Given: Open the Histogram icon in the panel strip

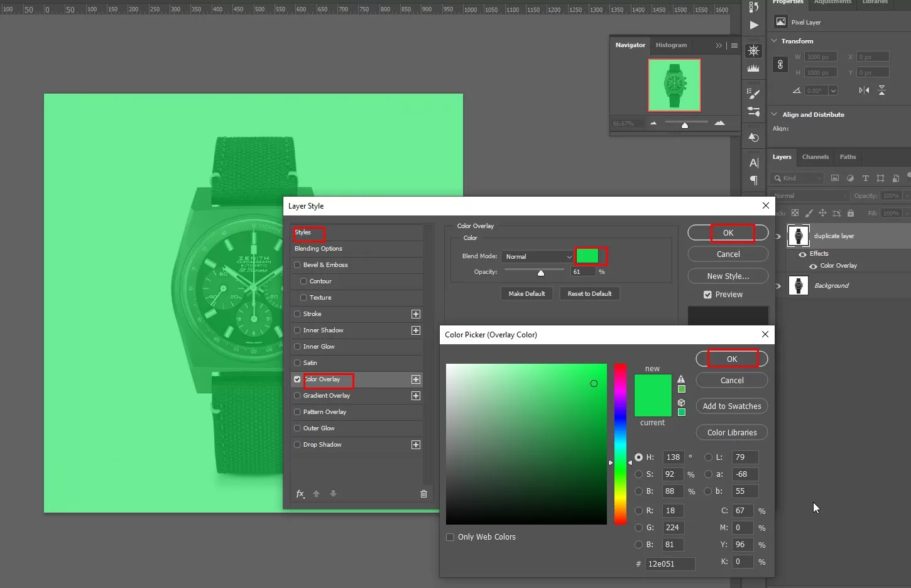Looking at the screenshot, I should pos(754,68).
